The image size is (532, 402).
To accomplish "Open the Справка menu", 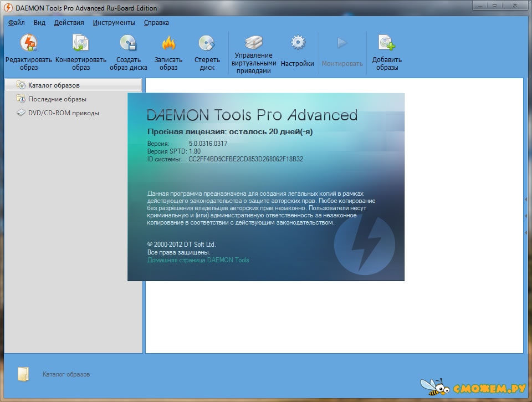I will [x=156, y=22].
